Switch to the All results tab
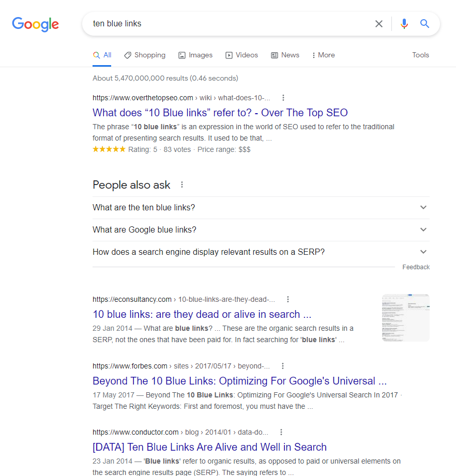 [102, 55]
